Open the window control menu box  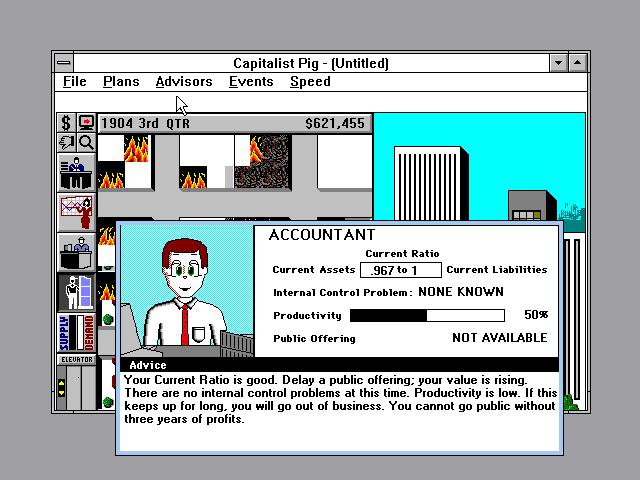click(x=64, y=63)
